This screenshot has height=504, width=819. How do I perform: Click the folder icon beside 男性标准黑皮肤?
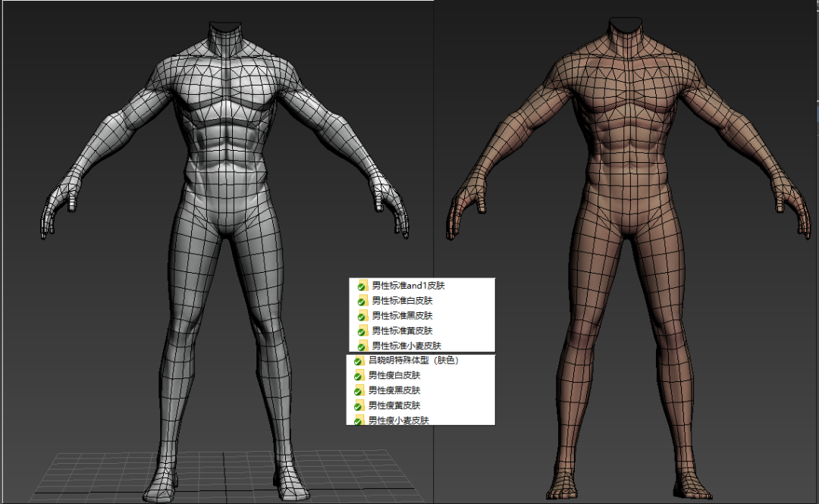pyautogui.click(x=362, y=316)
